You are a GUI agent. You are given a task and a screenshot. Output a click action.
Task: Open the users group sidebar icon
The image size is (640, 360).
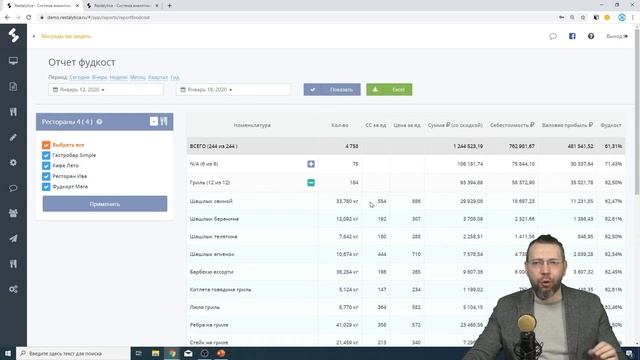[13, 213]
